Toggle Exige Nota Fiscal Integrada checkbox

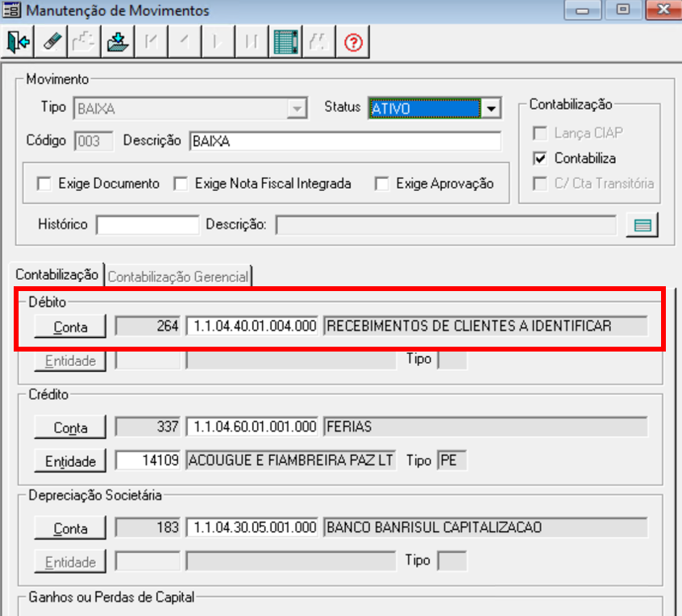(x=181, y=184)
